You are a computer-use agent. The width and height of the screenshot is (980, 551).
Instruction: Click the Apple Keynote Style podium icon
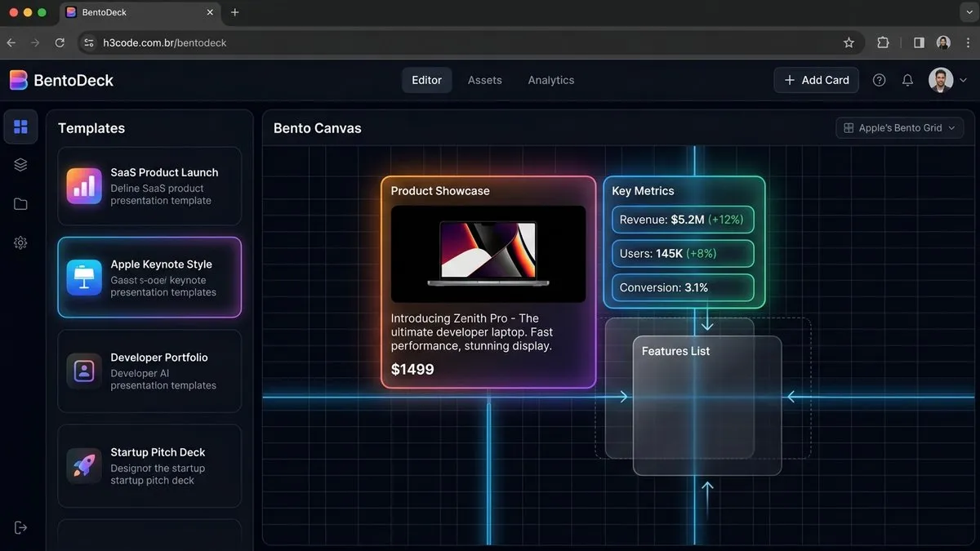click(84, 278)
